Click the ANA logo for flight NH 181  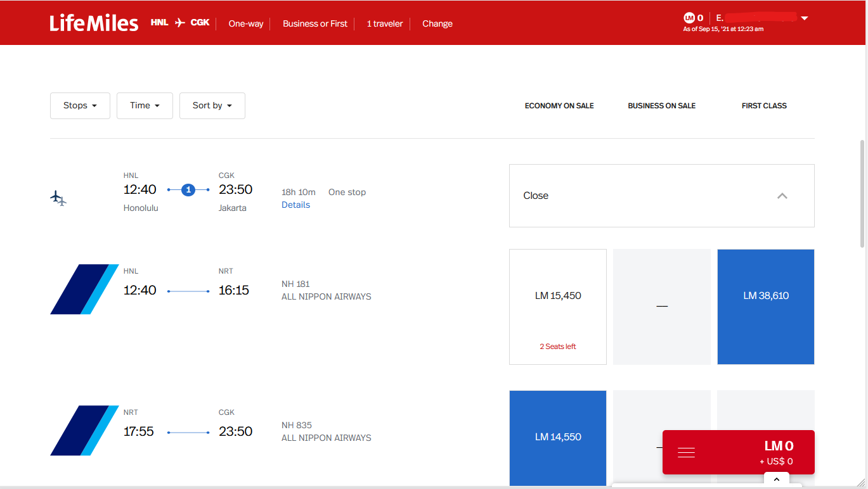pos(84,289)
